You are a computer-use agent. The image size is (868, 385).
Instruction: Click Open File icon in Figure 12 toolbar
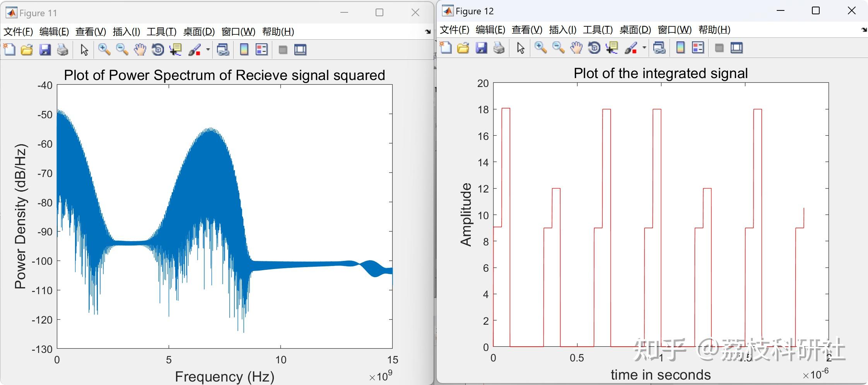463,48
